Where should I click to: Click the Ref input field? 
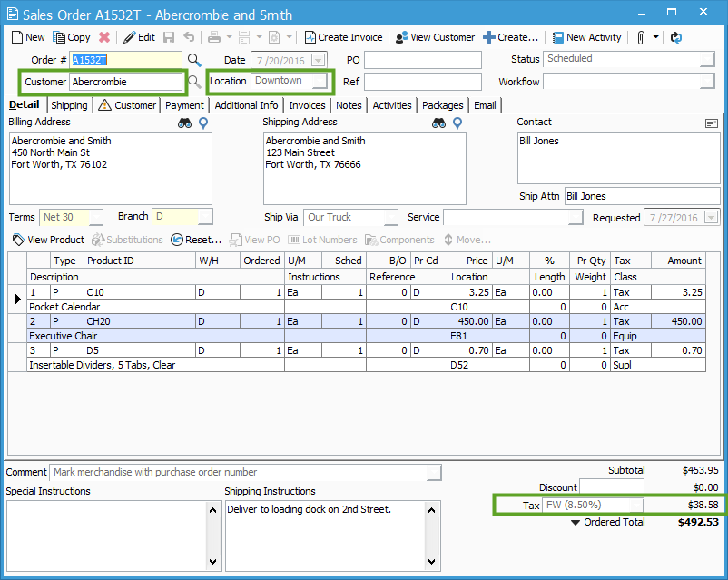(422, 82)
